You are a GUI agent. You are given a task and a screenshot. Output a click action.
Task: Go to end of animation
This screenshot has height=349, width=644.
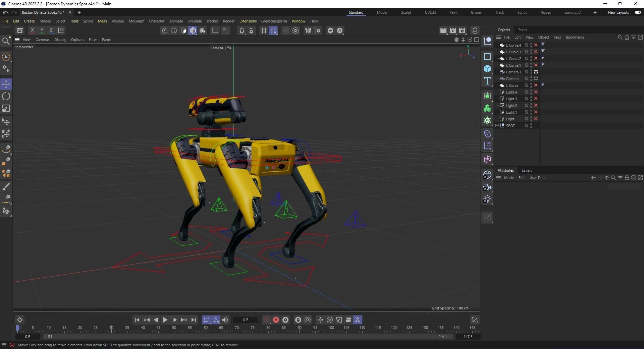(x=194, y=320)
